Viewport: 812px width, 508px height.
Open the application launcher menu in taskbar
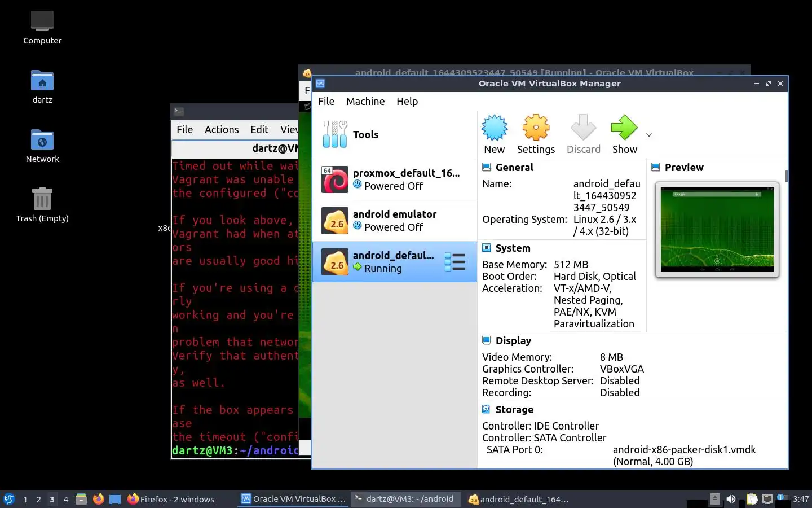9,499
